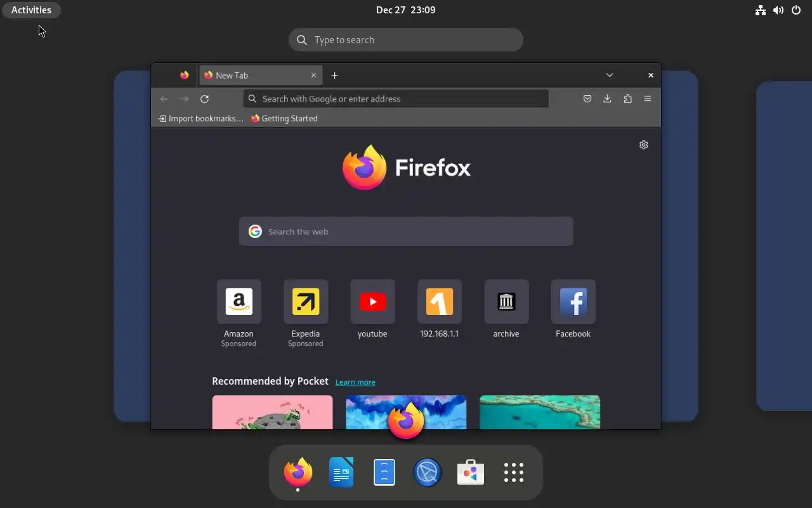
Task: Go forward one page in Firefox
Action: click(185, 98)
